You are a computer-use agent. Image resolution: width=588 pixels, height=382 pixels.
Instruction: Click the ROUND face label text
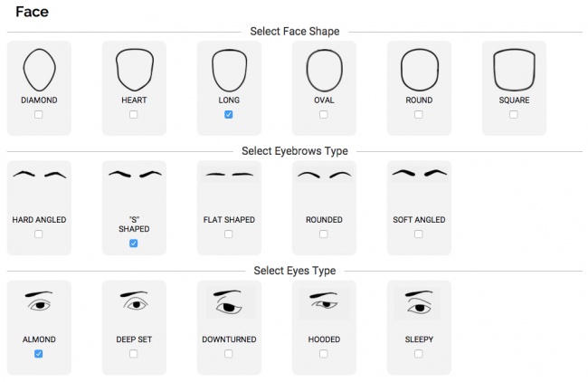(x=418, y=100)
